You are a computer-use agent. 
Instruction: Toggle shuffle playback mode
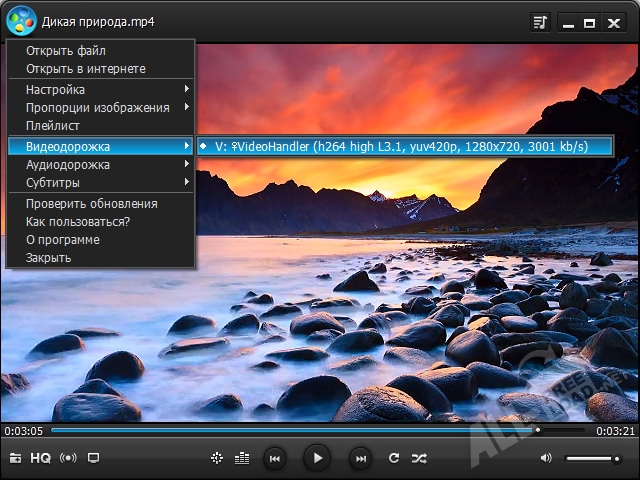pyautogui.click(x=419, y=458)
